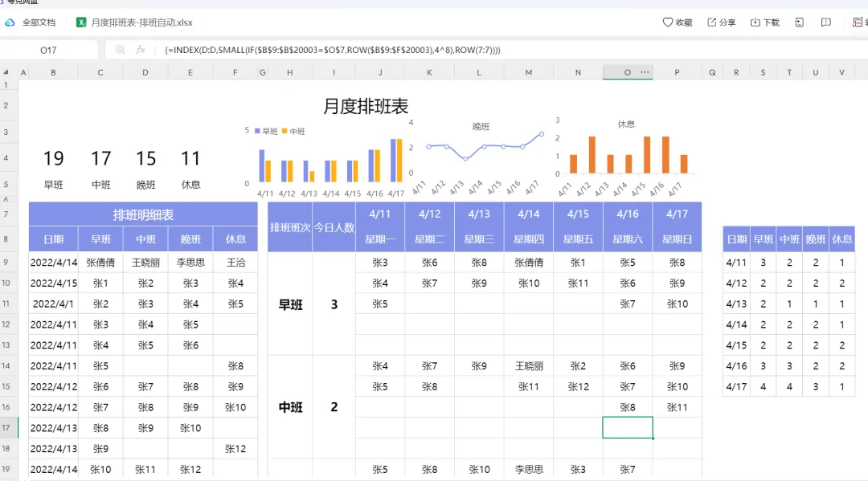Click the cell name box O17
868x481 pixels.
pyautogui.click(x=49, y=50)
